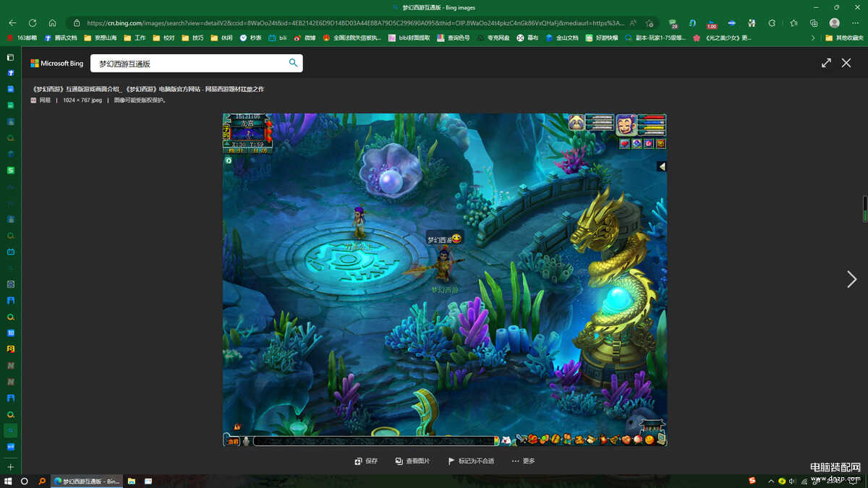868x488 pixels.
Task: Add a new tab with the plus icon
Action: click(x=10, y=467)
